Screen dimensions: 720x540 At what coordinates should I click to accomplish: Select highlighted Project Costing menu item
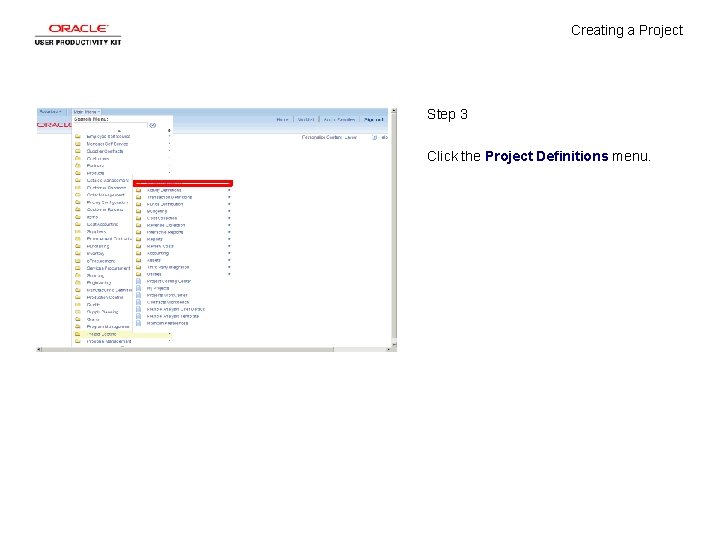122,334
